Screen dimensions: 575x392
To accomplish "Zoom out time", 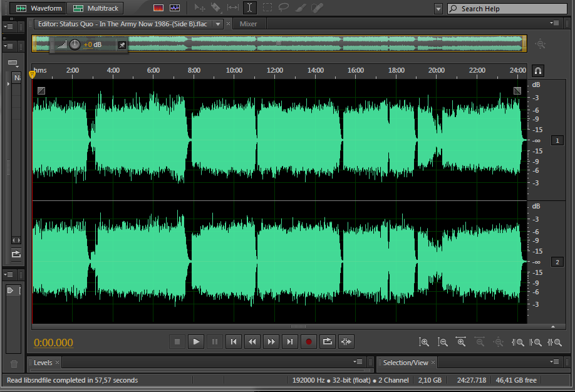I will pos(480,342).
